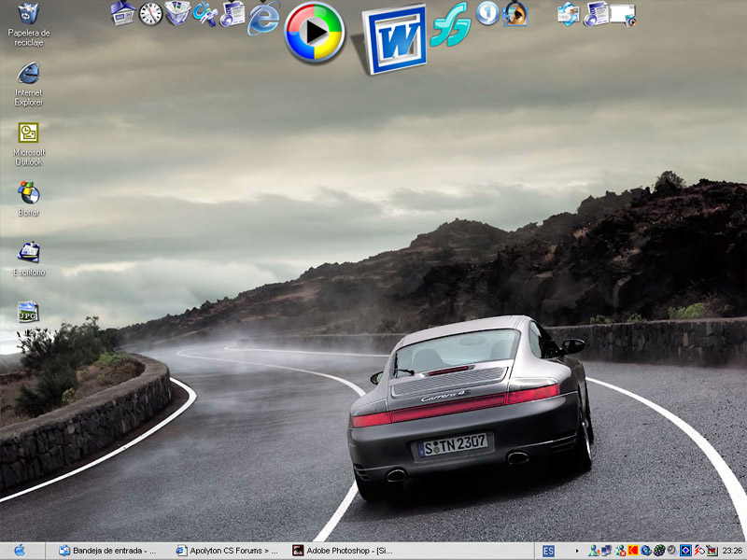Click the Kodak icon in system tray
This screenshot has width=747, height=560.
pyautogui.click(x=632, y=551)
